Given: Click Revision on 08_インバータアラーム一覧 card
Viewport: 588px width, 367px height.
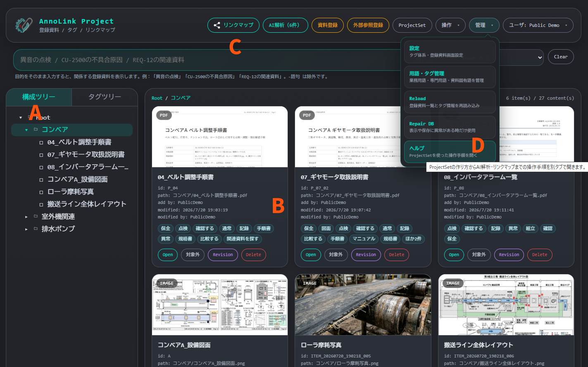Looking at the screenshot, I should (x=509, y=255).
